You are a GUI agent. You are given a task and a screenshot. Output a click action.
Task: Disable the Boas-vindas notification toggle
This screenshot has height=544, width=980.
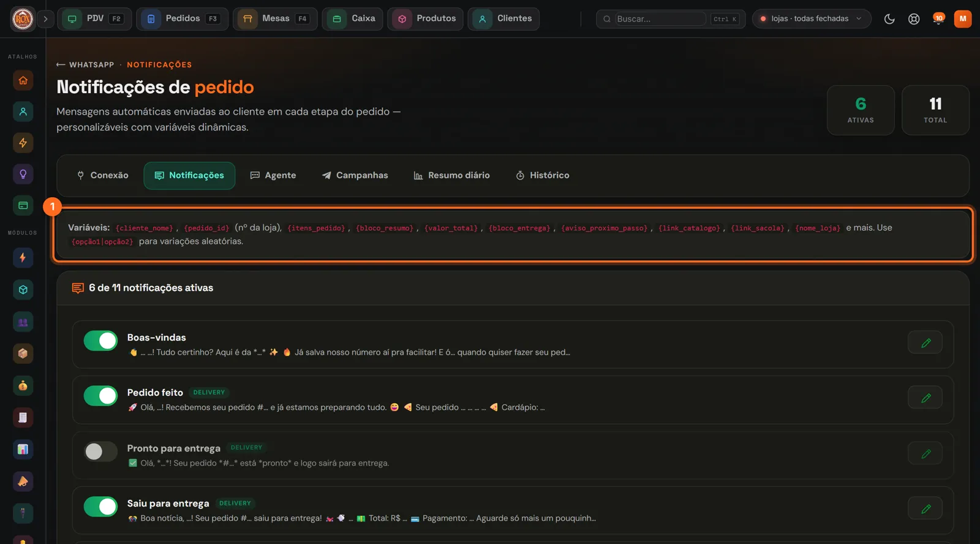click(100, 341)
